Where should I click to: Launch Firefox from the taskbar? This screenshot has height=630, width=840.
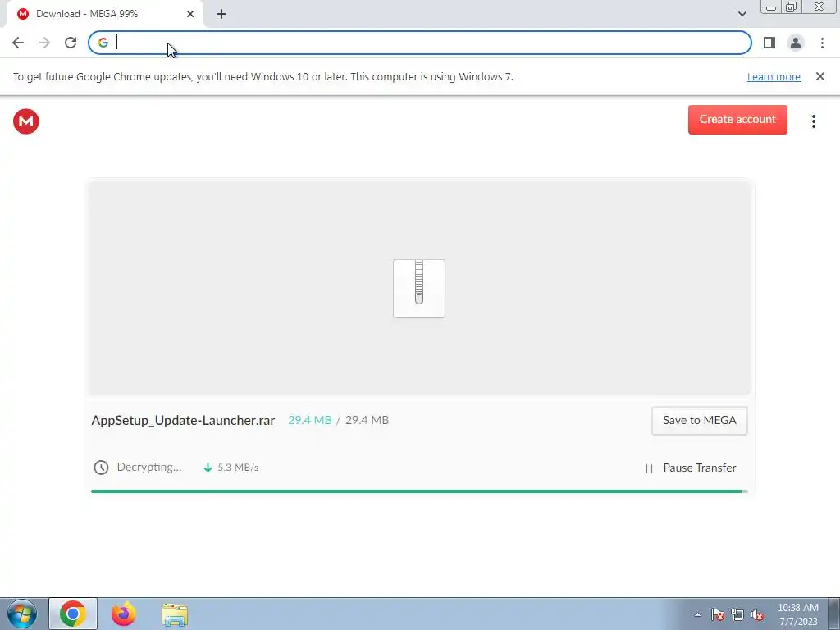124,614
